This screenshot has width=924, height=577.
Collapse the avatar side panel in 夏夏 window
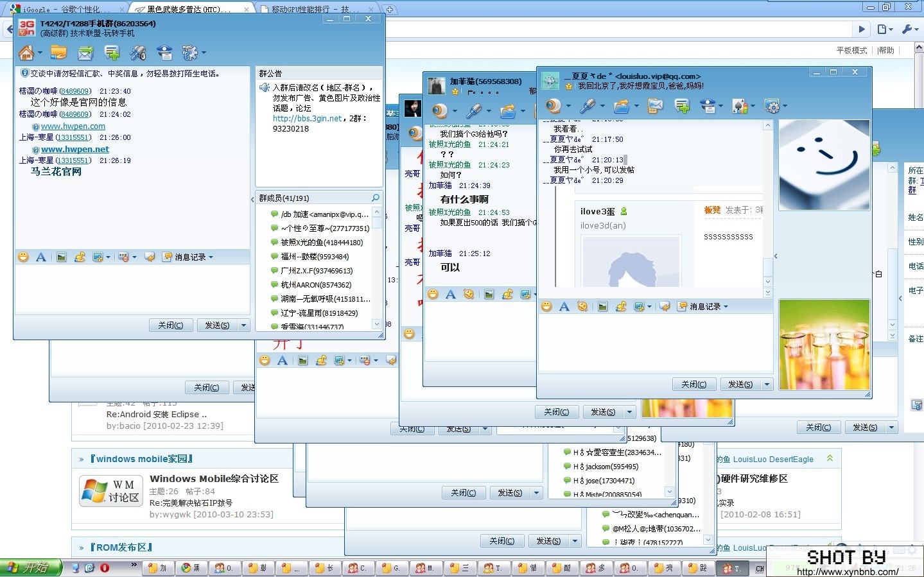(x=776, y=256)
